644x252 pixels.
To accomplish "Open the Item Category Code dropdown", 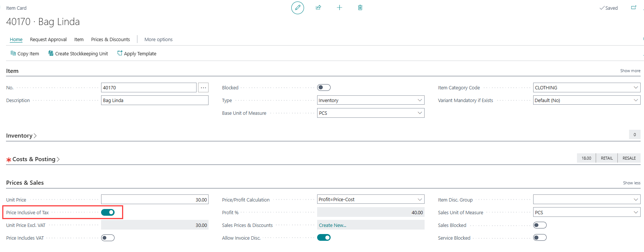I will click(x=635, y=87).
